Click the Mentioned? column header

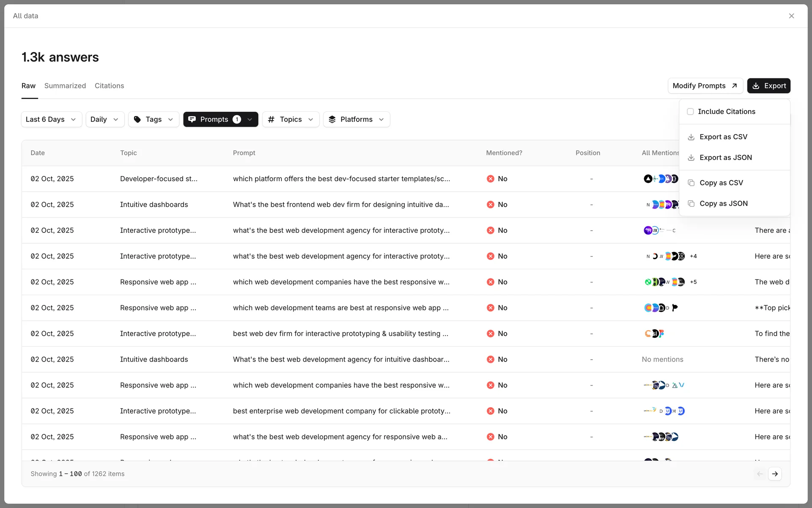pyautogui.click(x=504, y=153)
